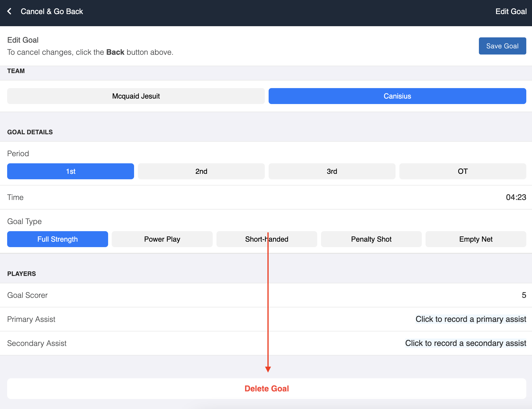532x409 pixels.
Task: Edit the 04:23 goal time
Action: [x=516, y=197]
